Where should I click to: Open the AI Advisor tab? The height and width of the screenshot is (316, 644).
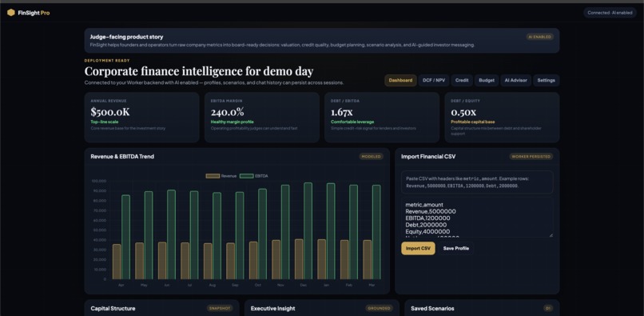[516, 80]
